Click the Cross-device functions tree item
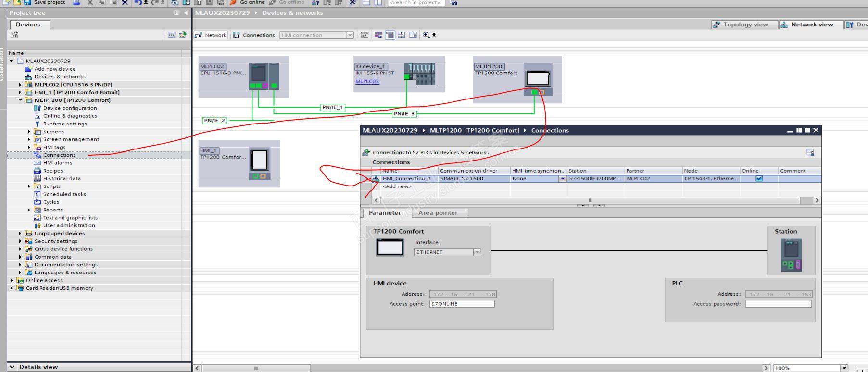Viewport: 868px width, 372px height. point(63,249)
